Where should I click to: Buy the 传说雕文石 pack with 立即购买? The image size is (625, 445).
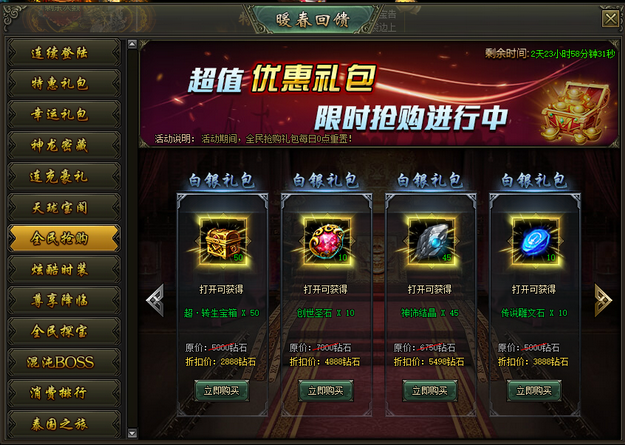535,390
